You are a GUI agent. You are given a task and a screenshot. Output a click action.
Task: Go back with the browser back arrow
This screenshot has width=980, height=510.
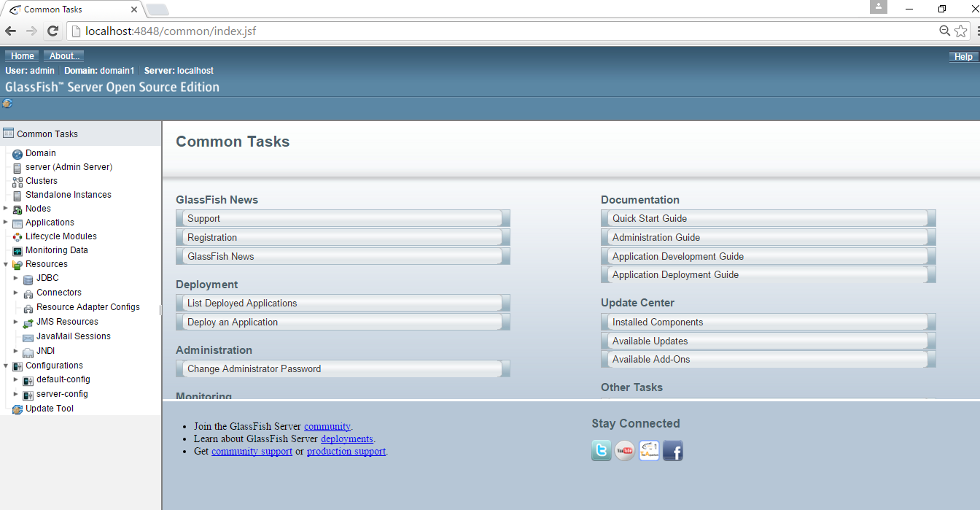pyautogui.click(x=10, y=31)
